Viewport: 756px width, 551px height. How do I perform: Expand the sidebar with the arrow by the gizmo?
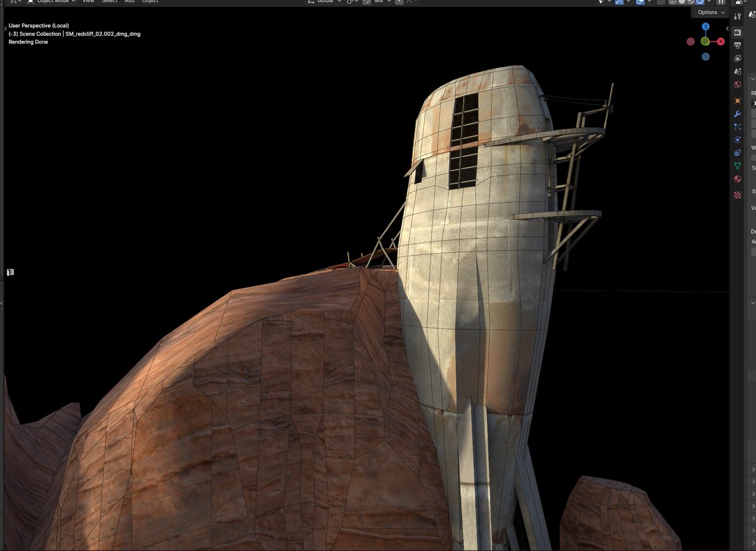pyautogui.click(x=728, y=28)
